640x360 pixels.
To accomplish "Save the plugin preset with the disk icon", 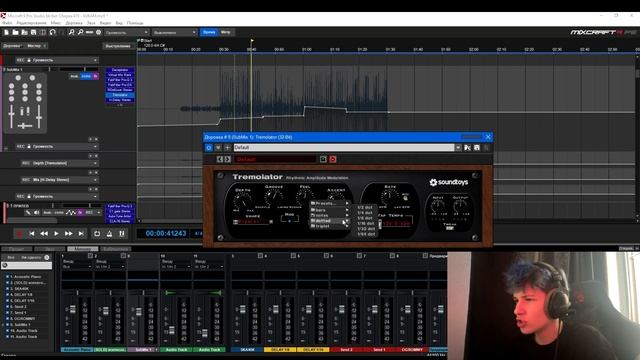I will [477, 148].
